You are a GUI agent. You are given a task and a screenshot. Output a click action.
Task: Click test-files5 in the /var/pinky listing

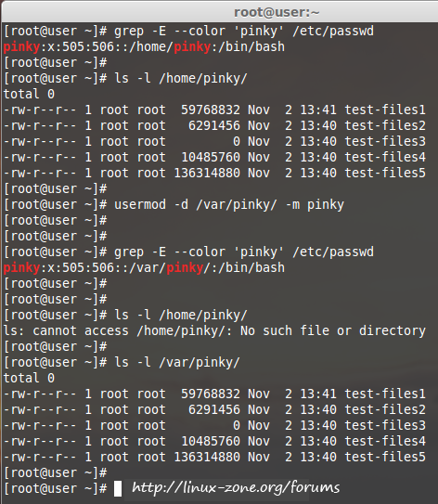pyautogui.click(x=385, y=457)
